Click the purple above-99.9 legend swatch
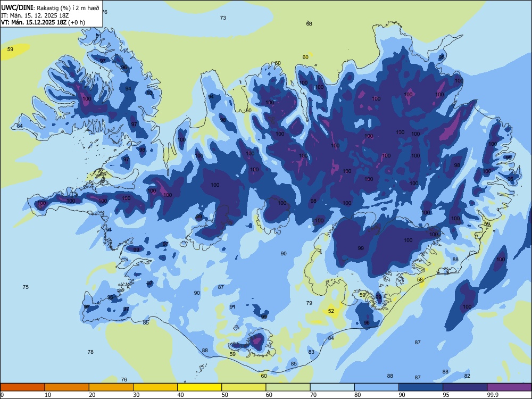 pyautogui.click(x=509, y=387)
